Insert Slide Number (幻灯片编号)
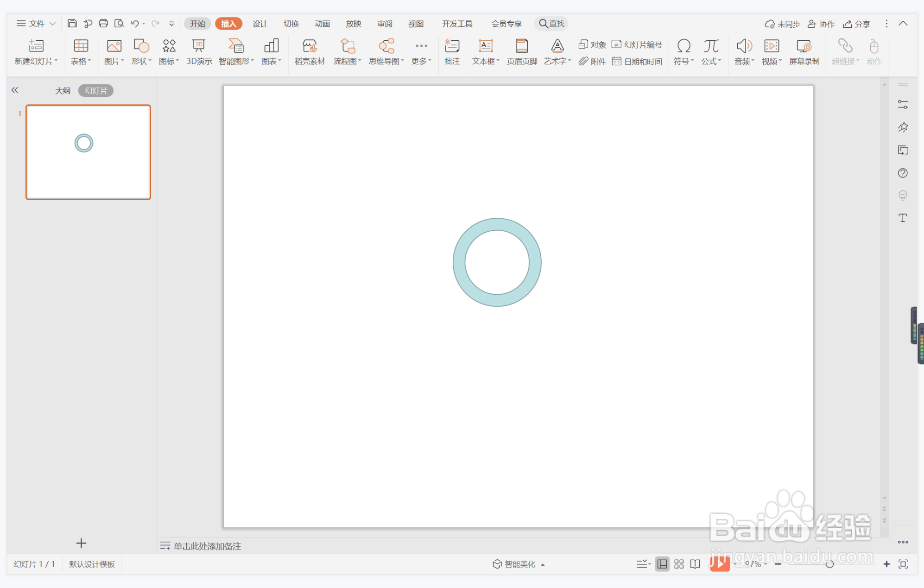The height and width of the screenshot is (588, 924). [x=637, y=44]
